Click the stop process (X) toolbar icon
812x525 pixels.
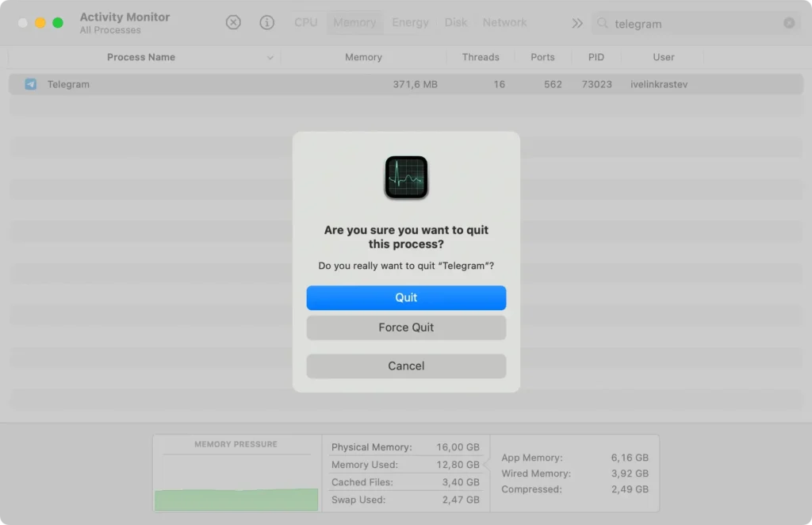pos(233,22)
